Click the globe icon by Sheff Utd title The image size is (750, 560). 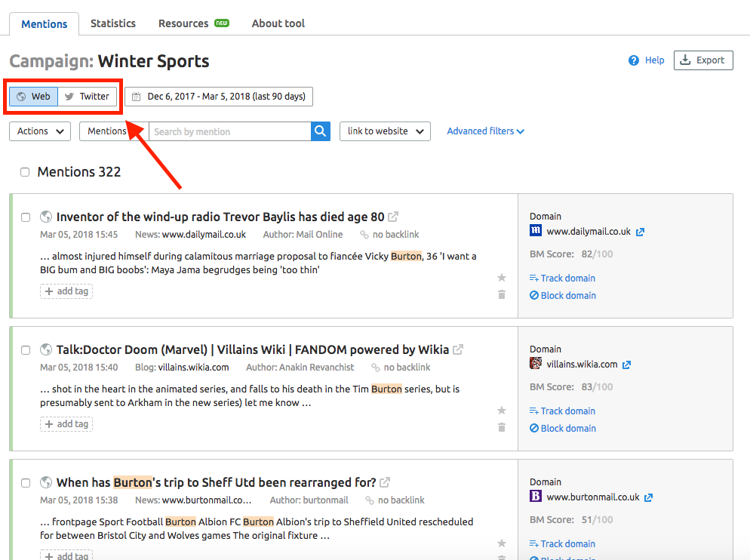46,482
